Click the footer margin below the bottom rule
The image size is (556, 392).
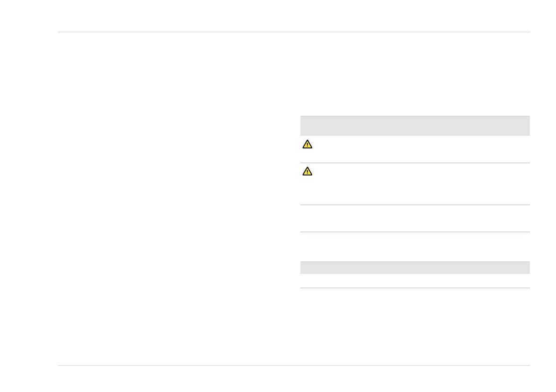pos(293,379)
